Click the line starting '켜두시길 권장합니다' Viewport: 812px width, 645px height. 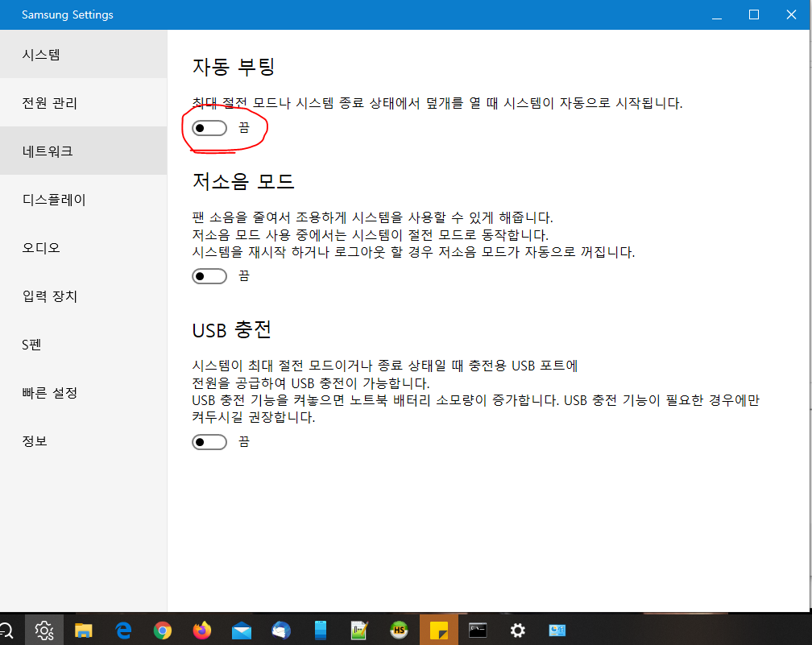tap(254, 417)
